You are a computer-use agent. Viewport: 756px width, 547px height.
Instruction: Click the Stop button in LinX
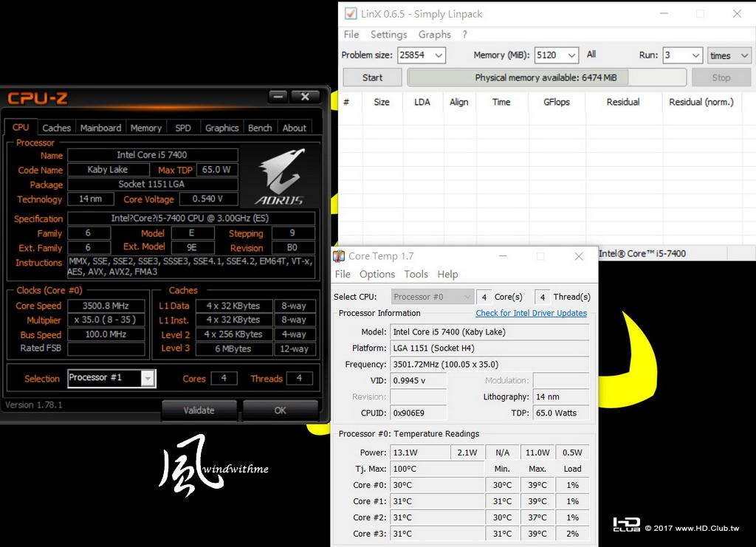[721, 78]
